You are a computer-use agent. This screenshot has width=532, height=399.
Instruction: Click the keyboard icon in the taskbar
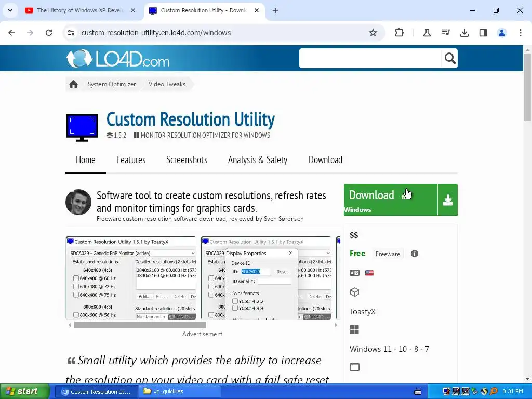[418, 392]
